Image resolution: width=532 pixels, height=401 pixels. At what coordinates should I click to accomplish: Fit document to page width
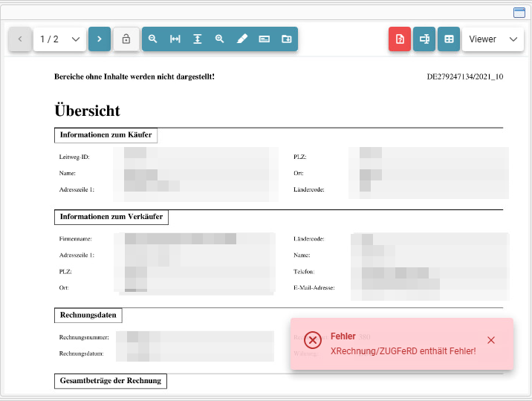point(175,39)
